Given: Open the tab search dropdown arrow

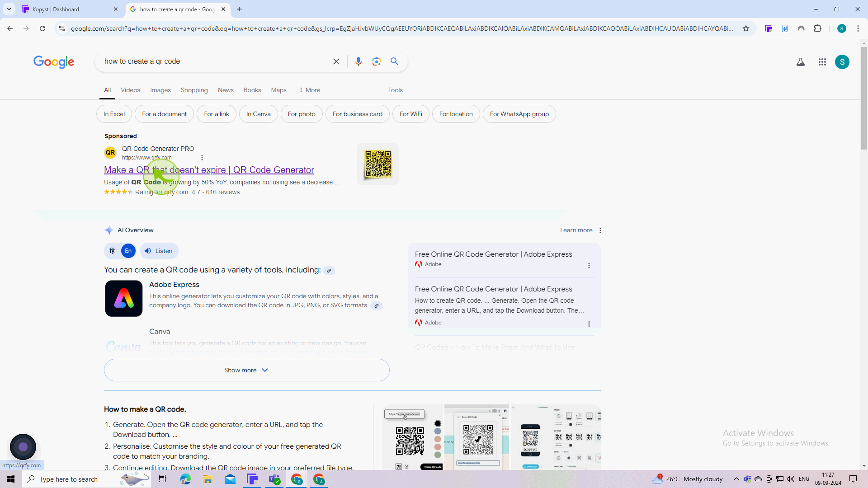Looking at the screenshot, I should tap(9, 9).
